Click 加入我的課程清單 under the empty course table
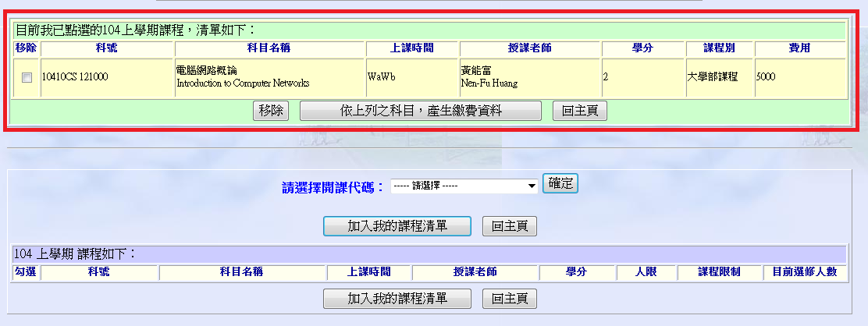Image resolution: width=868 pixels, height=326 pixels. (397, 299)
